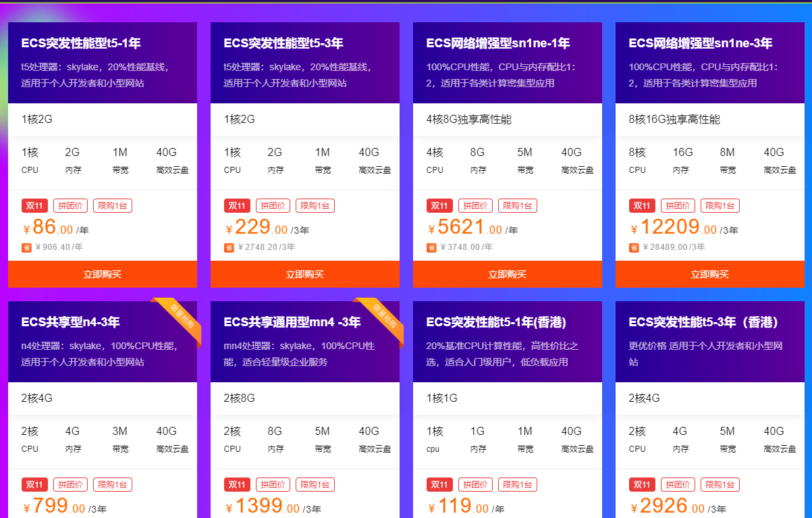Viewport: 812px width, 518px height.
Task: Click the description starting with 更优价格
Action: coord(706,354)
